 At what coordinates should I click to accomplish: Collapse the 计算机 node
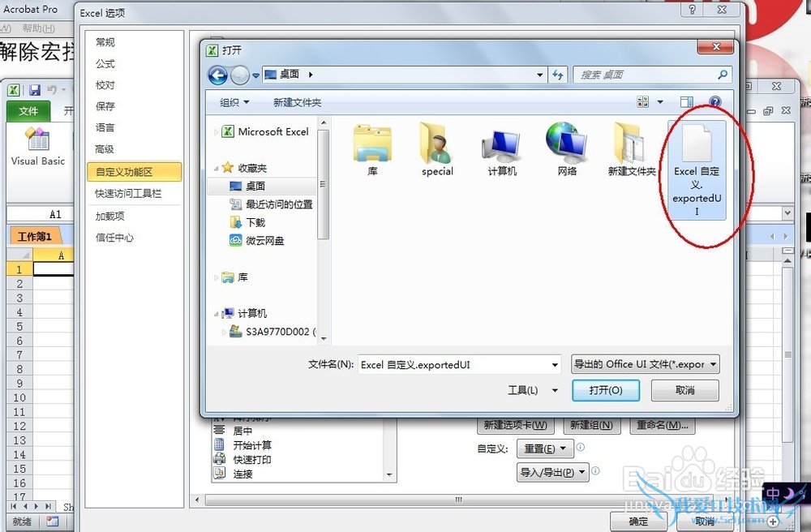(x=217, y=313)
